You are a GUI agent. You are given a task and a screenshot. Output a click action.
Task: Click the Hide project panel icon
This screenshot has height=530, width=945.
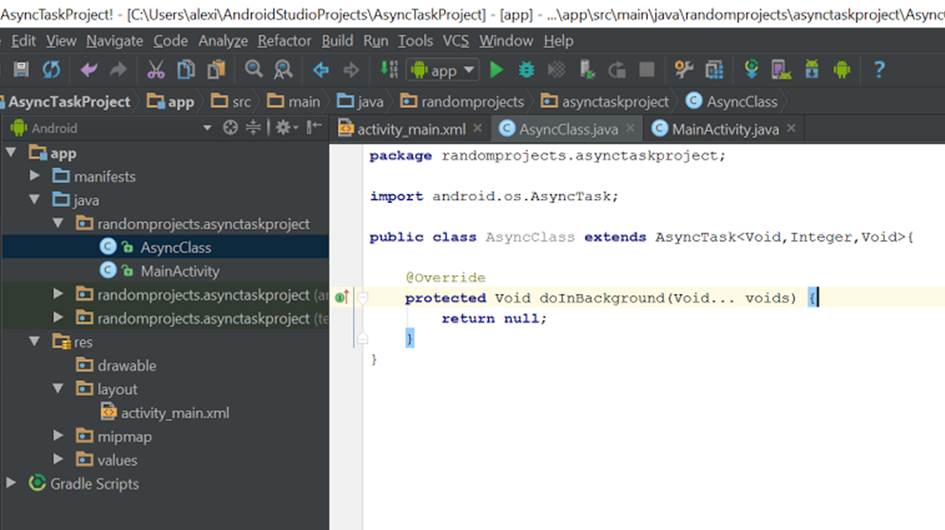coord(314,127)
